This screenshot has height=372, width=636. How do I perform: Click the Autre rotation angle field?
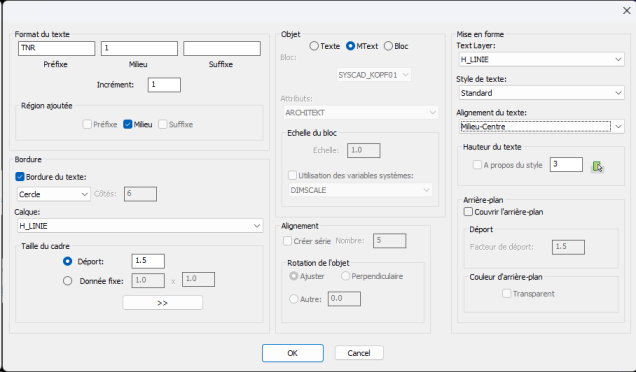pos(344,299)
